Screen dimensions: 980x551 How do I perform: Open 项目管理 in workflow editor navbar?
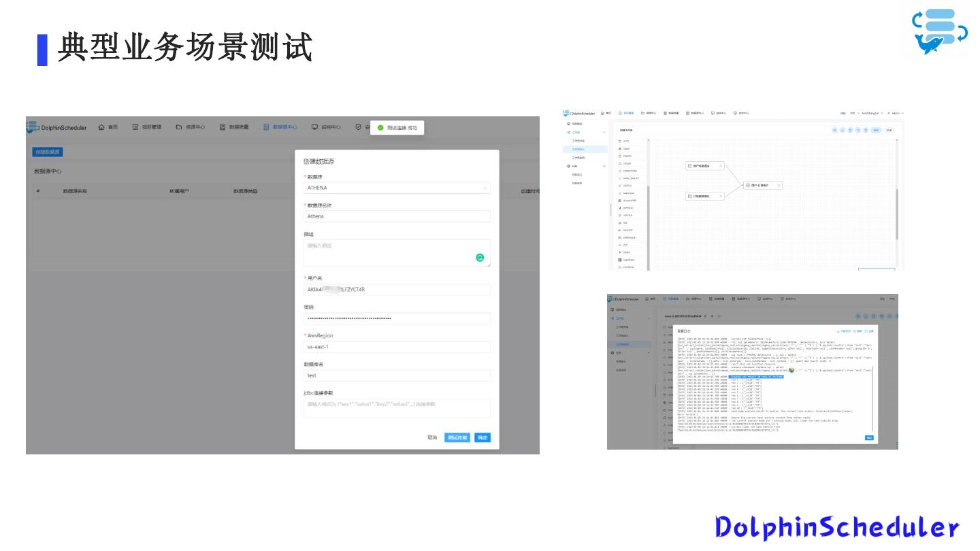point(626,113)
